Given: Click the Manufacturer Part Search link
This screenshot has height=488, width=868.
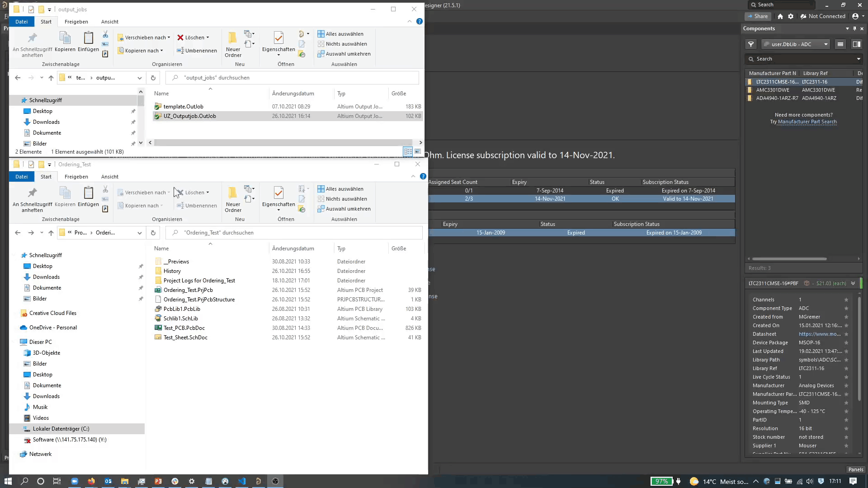Looking at the screenshot, I should pyautogui.click(x=807, y=122).
